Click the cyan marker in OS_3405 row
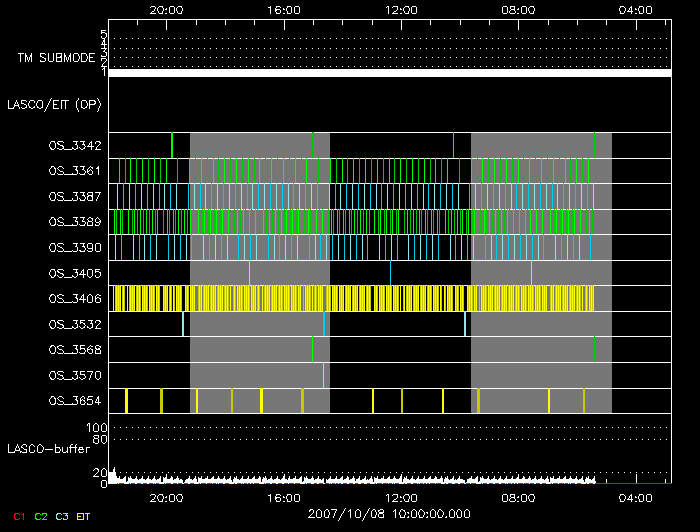The image size is (700, 532). [x=390, y=273]
